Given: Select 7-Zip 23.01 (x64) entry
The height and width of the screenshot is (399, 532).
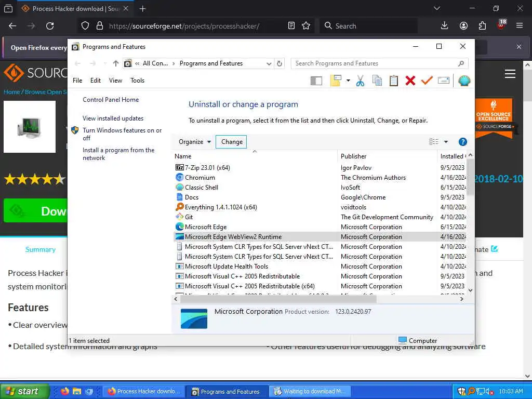Looking at the screenshot, I should (x=320, y=168).
